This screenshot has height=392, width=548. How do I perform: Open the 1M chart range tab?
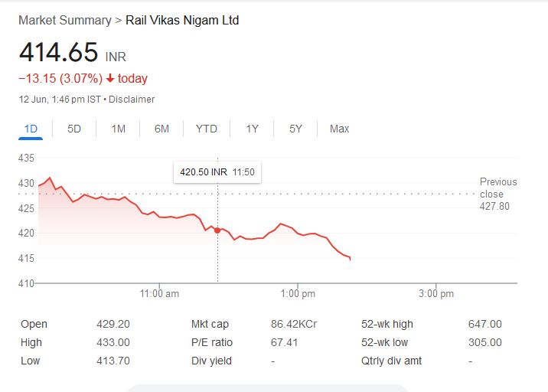coord(118,129)
